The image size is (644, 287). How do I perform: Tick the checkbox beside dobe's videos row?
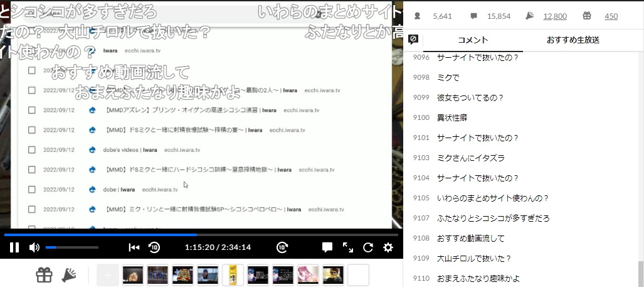32,150
